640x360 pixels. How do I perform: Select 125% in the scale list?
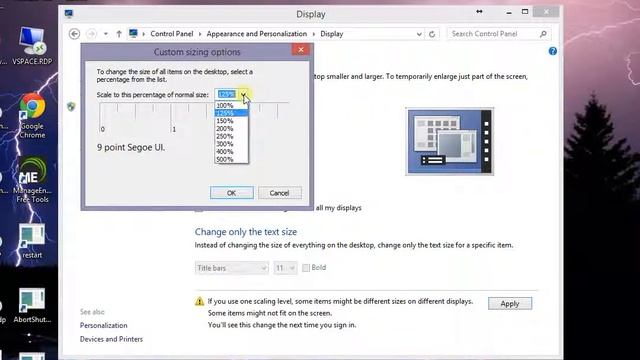[231, 113]
